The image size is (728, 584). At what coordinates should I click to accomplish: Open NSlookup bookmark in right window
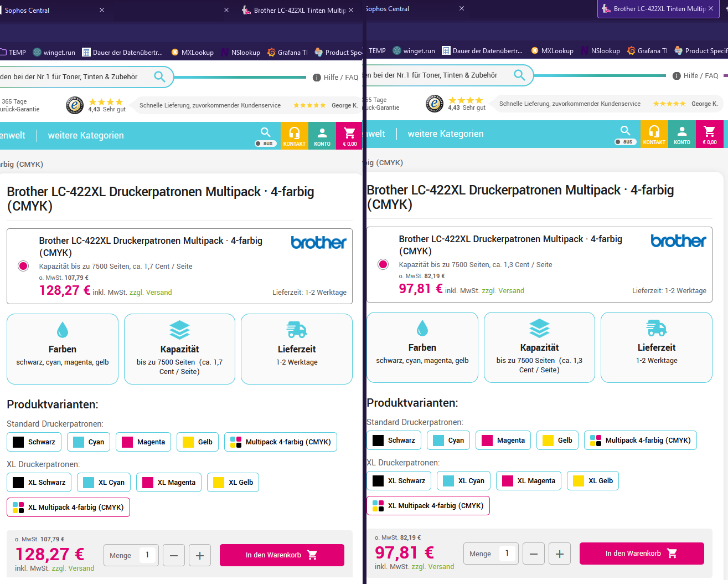600,51
